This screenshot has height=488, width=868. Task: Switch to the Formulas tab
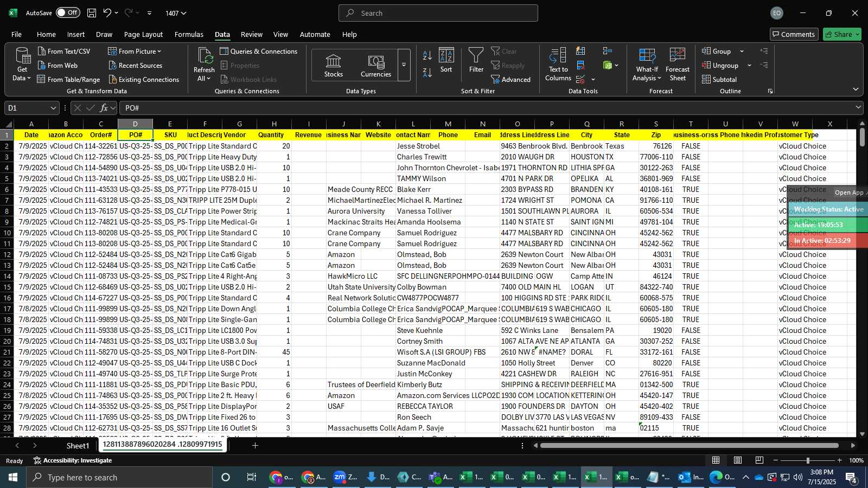[189, 34]
